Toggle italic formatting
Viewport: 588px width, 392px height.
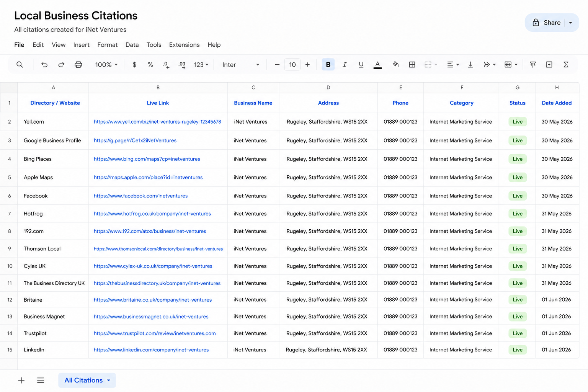pyautogui.click(x=345, y=65)
